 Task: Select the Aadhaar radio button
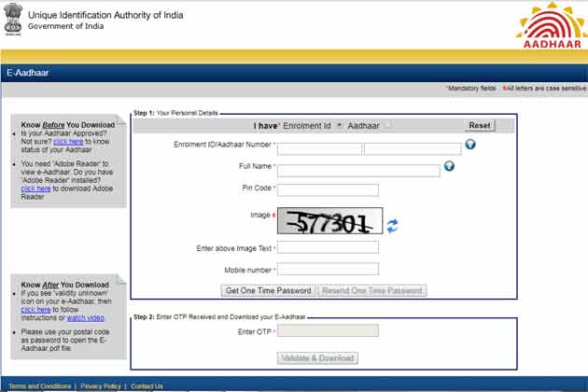387,125
